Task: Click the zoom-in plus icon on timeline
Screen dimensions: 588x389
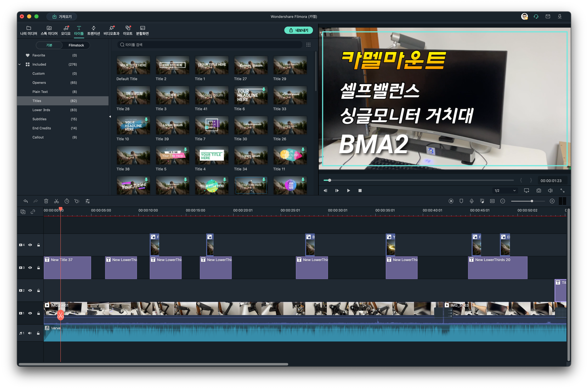Action: [x=552, y=201]
